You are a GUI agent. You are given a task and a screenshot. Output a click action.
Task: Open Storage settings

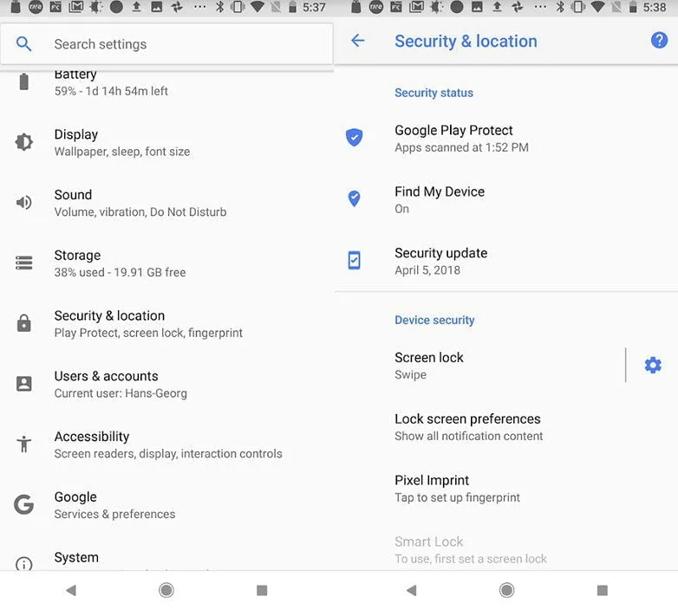coord(167,263)
